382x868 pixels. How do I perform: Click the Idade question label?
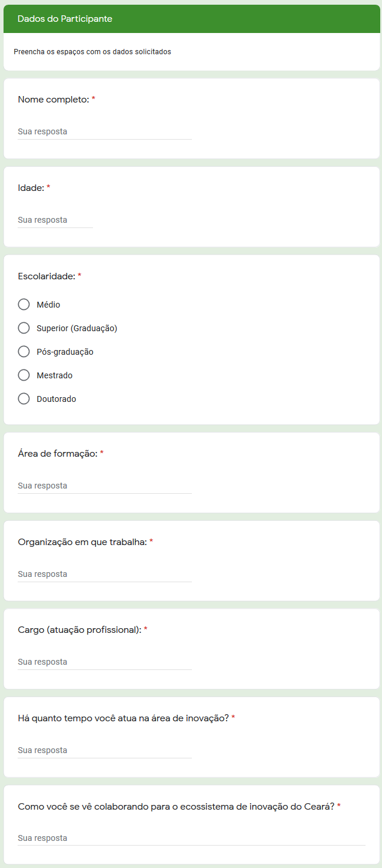coord(31,188)
